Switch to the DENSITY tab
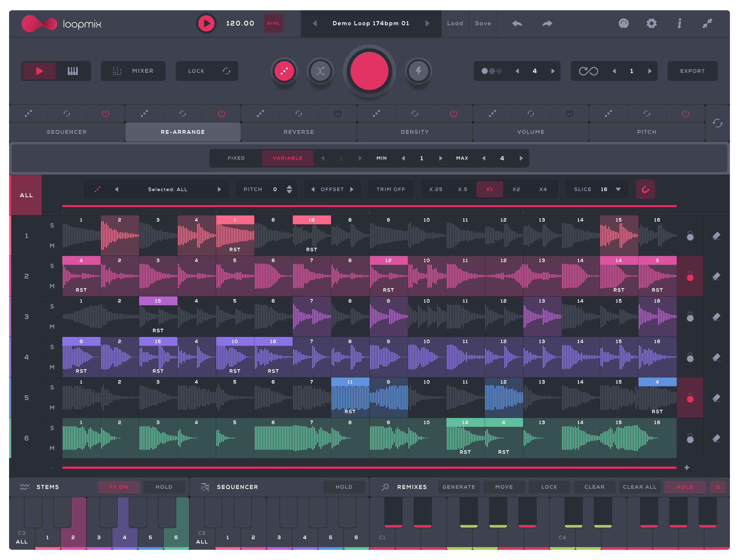Viewport: 739px width, 560px height. 414,132
